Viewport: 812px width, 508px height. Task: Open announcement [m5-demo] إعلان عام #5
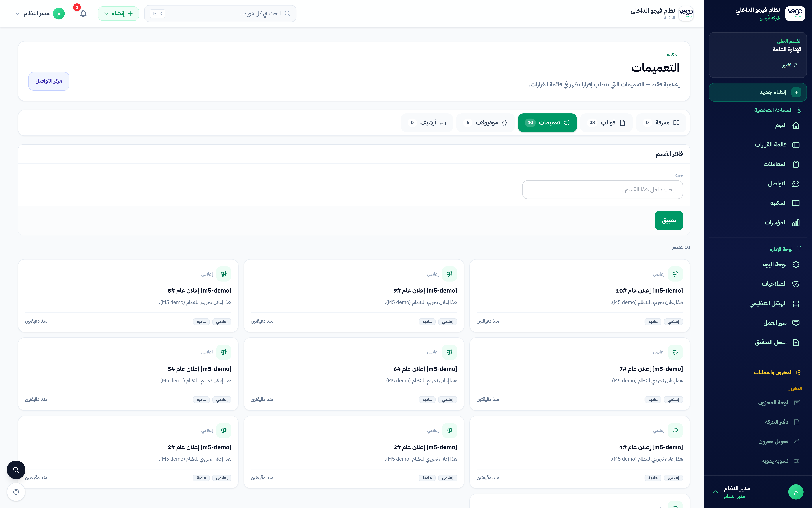click(199, 369)
